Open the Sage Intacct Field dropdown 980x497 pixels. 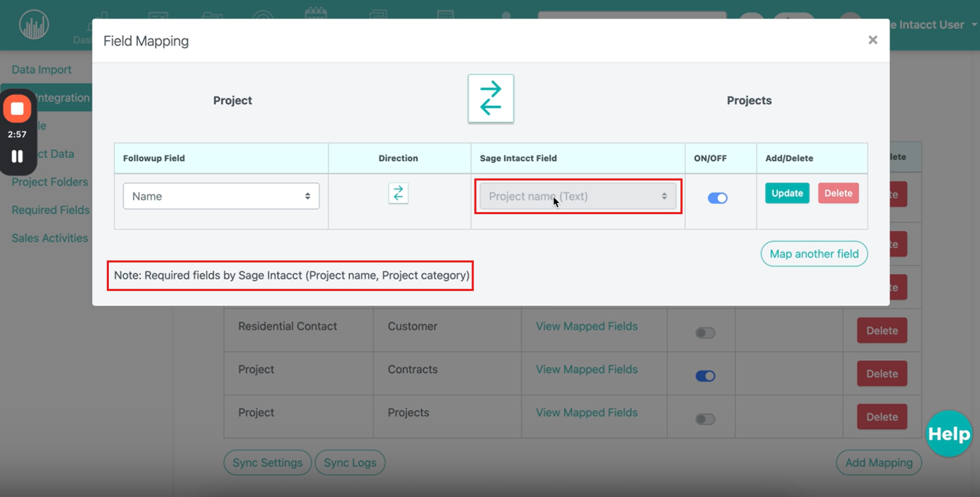[x=578, y=196]
